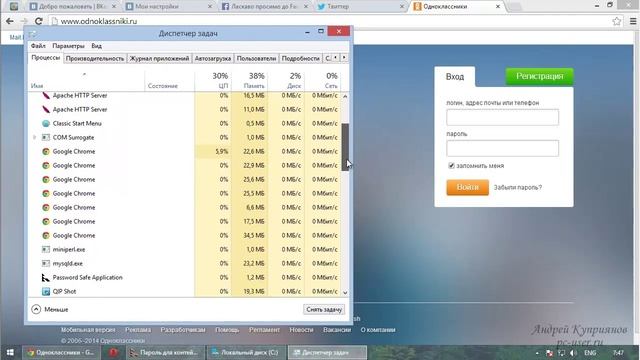Open the Вид menu
The image size is (640, 360).
click(x=96, y=46)
